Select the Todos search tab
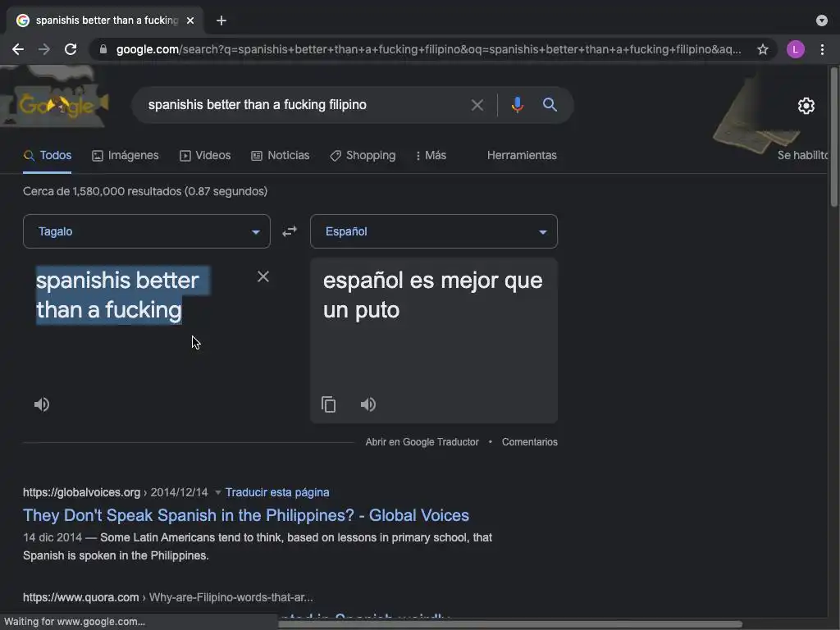This screenshot has height=630, width=840. (48, 155)
